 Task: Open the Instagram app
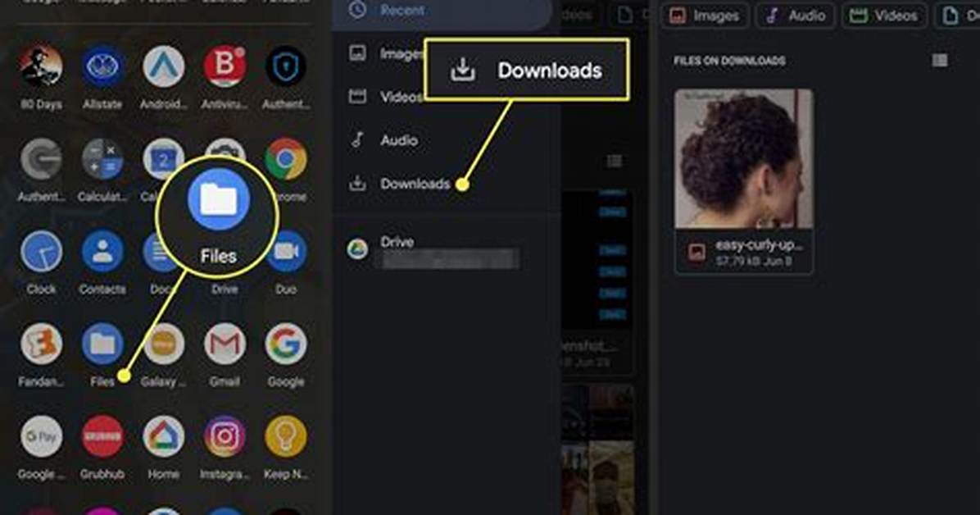coord(225,436)
